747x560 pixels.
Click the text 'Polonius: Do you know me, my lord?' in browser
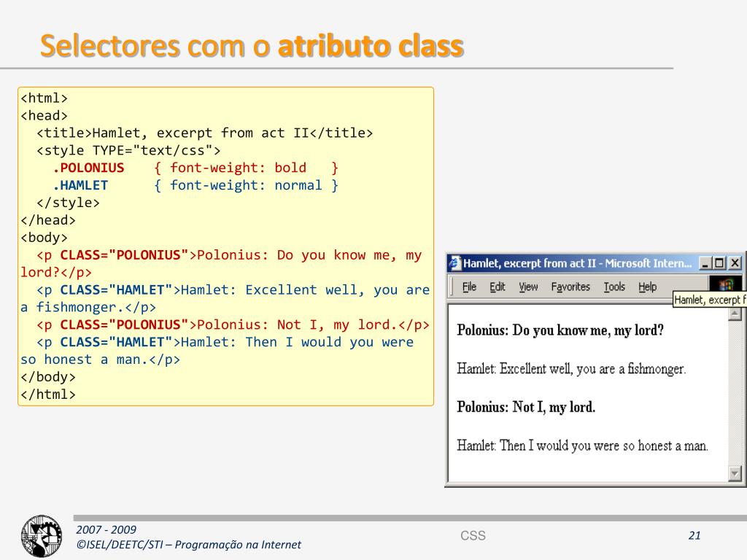(x=560, y=330)
